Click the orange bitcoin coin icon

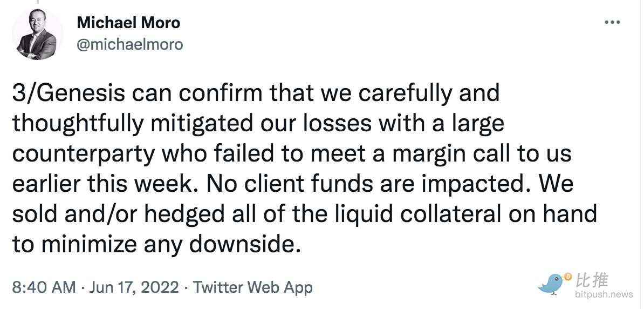click(568, 277)
